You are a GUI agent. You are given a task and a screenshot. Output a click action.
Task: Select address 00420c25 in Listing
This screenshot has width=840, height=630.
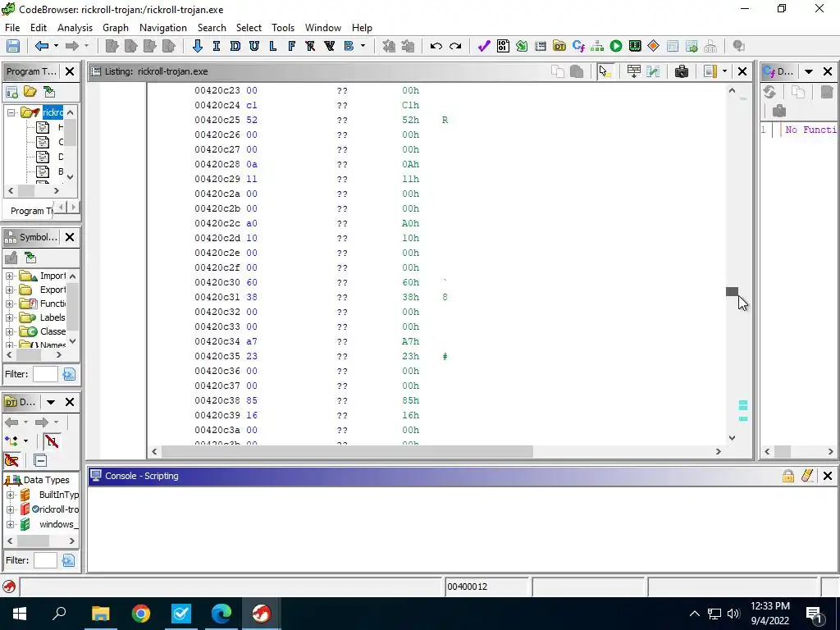217,120
